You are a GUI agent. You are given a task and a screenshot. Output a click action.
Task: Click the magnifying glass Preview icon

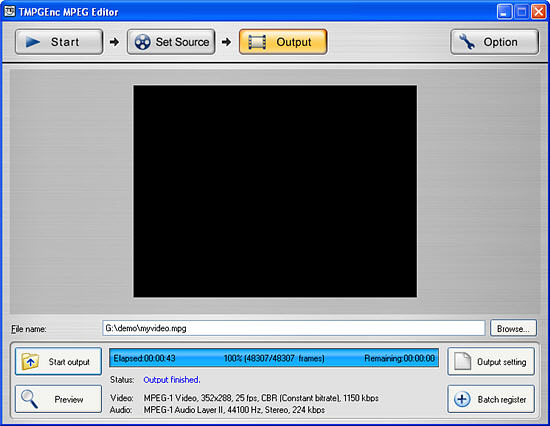[x=29, y=399]
